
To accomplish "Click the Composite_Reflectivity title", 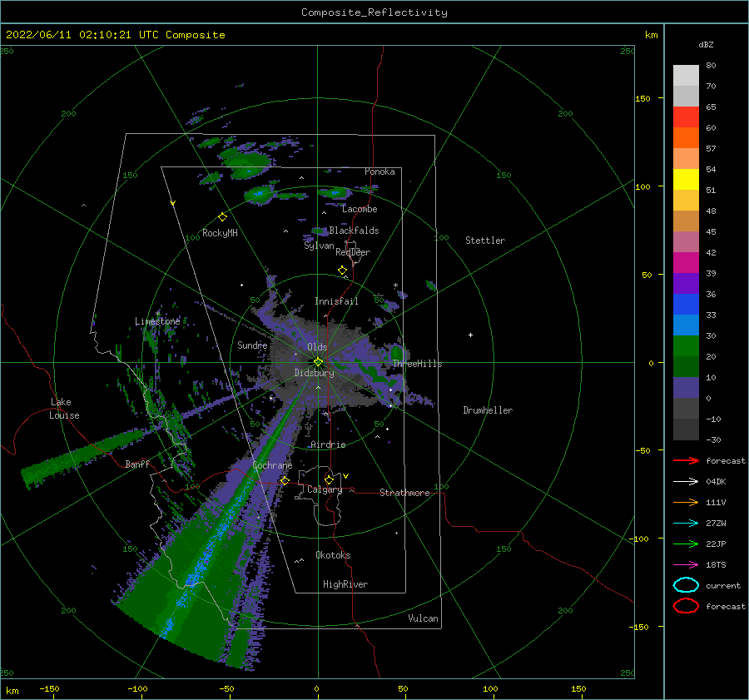I will pos(374,12).
